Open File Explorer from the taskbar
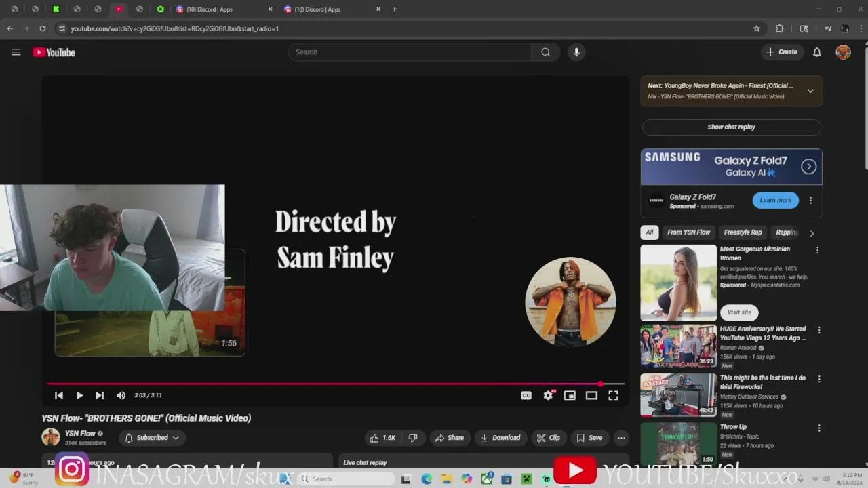Viewport: 868px width, 488px height. (447, 479)
